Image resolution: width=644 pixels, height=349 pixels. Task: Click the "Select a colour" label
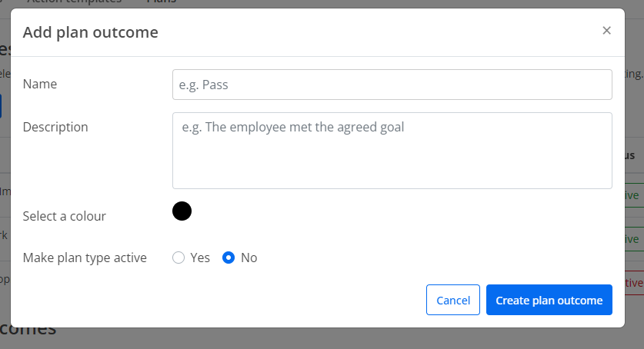pyautogui.click(x=65, y=216)
